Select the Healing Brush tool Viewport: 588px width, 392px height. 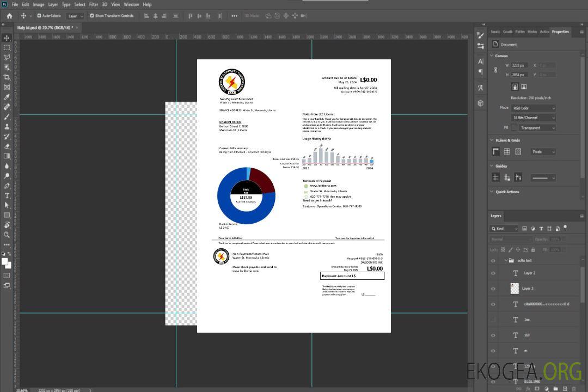[7, 107]
